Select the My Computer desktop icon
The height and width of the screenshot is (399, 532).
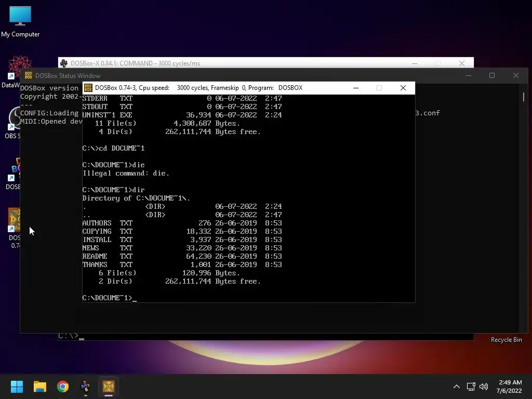click(20, 22)
